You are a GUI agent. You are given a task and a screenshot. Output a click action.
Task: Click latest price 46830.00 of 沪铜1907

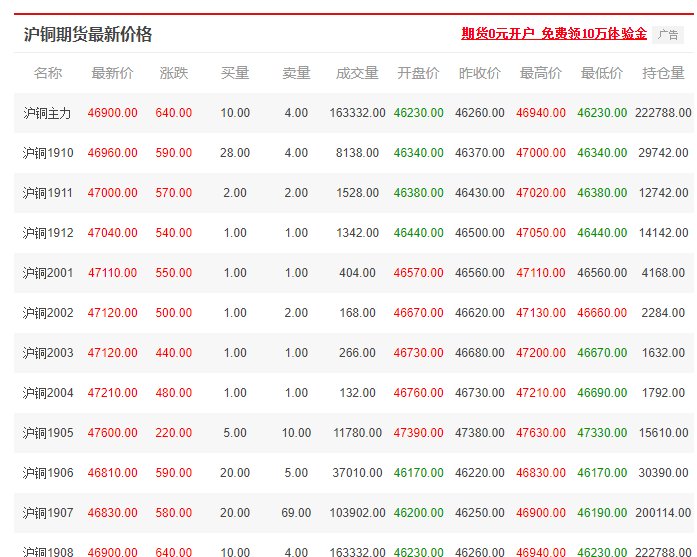click(x=112, y=513)
